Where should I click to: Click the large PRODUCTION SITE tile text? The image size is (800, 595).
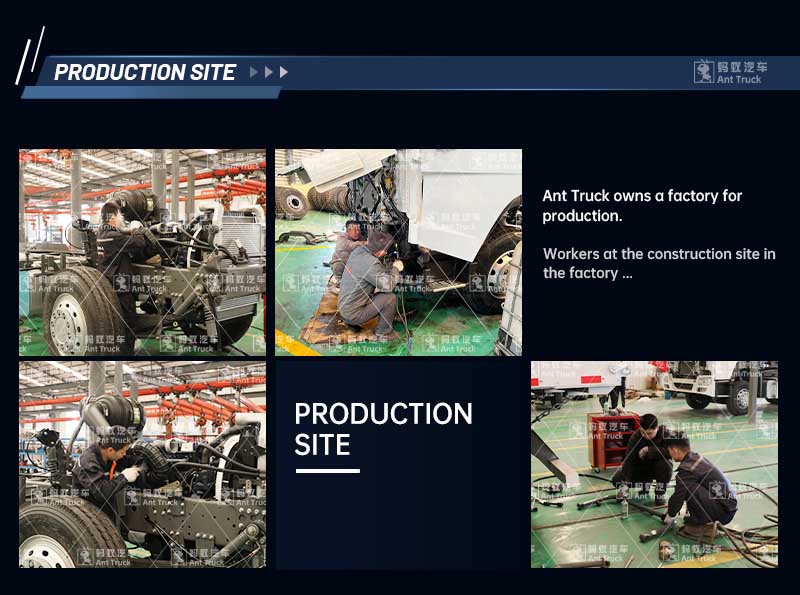coord(383,428)
